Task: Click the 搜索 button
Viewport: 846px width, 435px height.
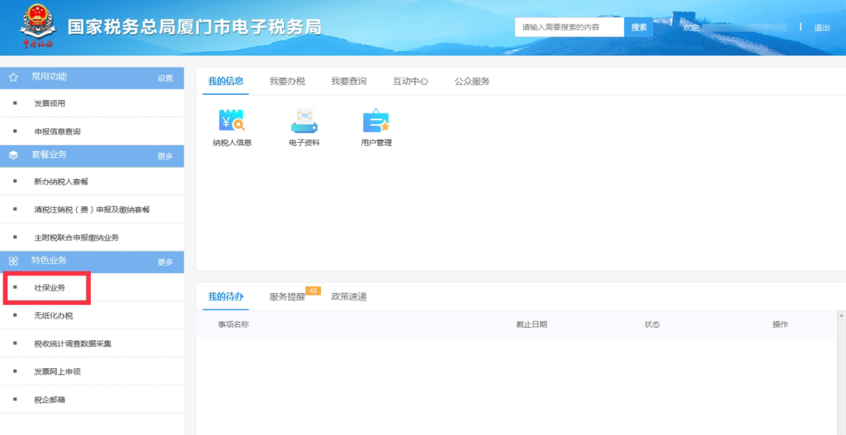Action: click(639, 27)
